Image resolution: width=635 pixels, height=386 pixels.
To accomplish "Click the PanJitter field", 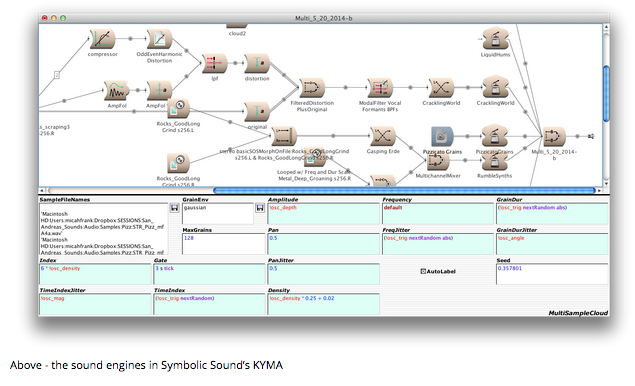I will pos(323,274).
